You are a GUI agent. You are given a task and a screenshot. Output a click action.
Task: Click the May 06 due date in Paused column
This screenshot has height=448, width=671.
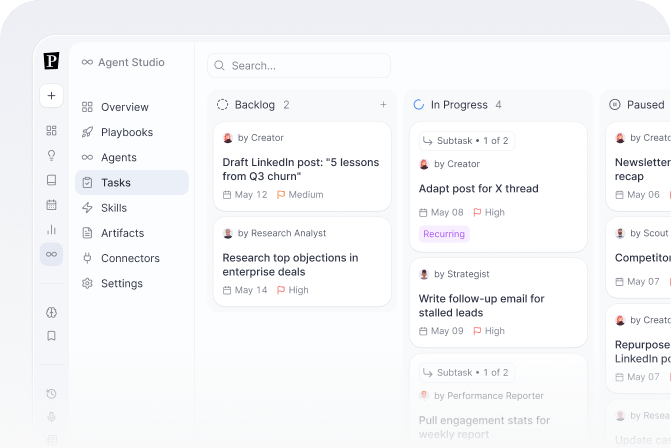(638, 195)
